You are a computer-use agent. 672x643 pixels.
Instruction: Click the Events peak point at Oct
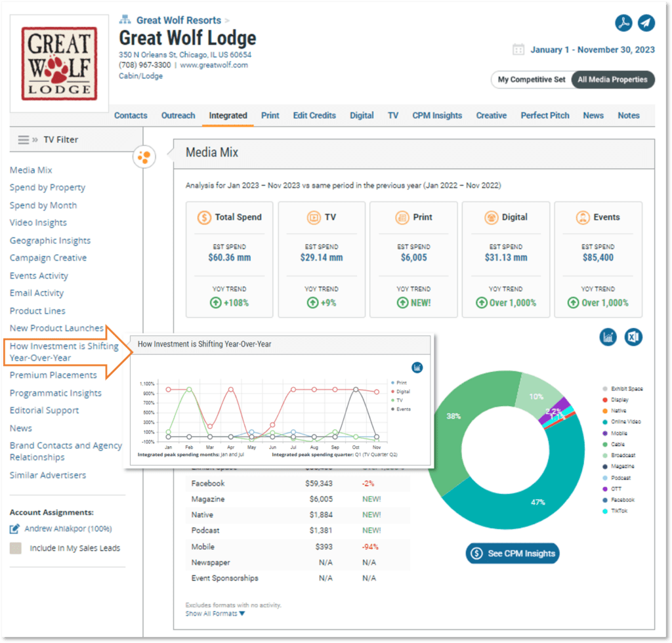tap(356, 389)
